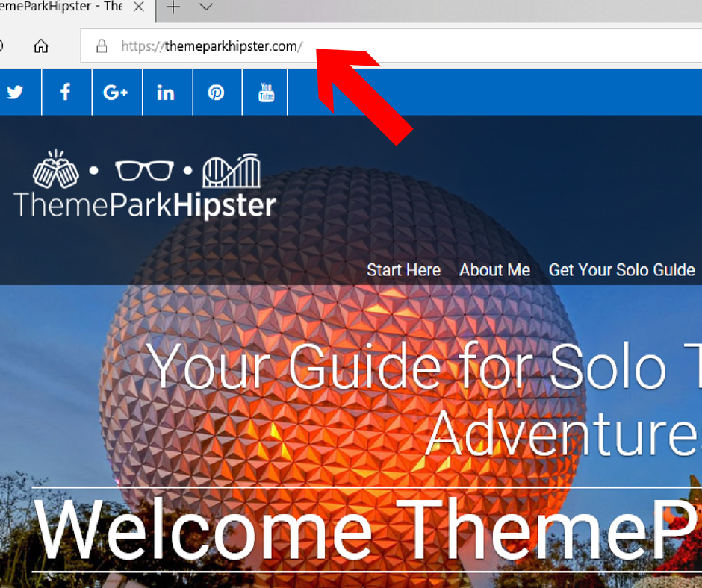
Task: Open the YouTube social link
Action: [x=266, y=93]
